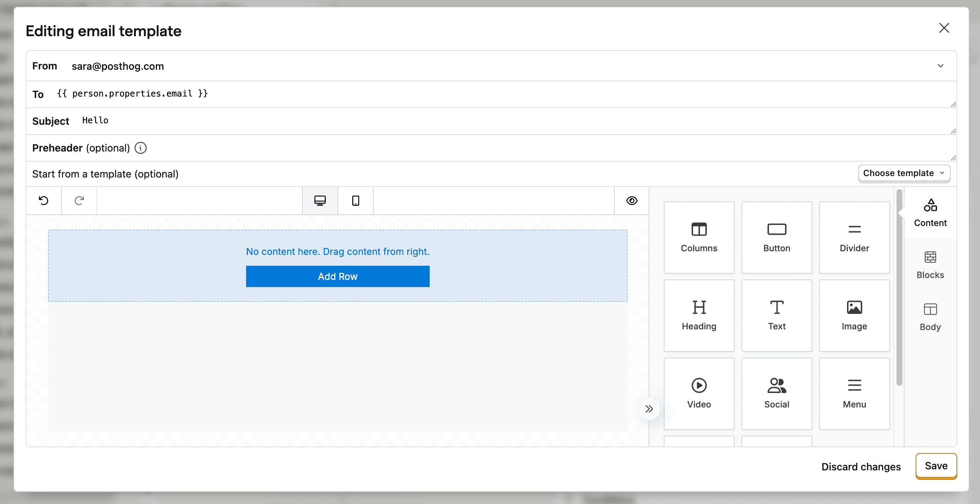Image resolution: width=980 pixels, height=504 pixels.
Task: Click the undo arrow in the editor toolbar
Action: 43,201
